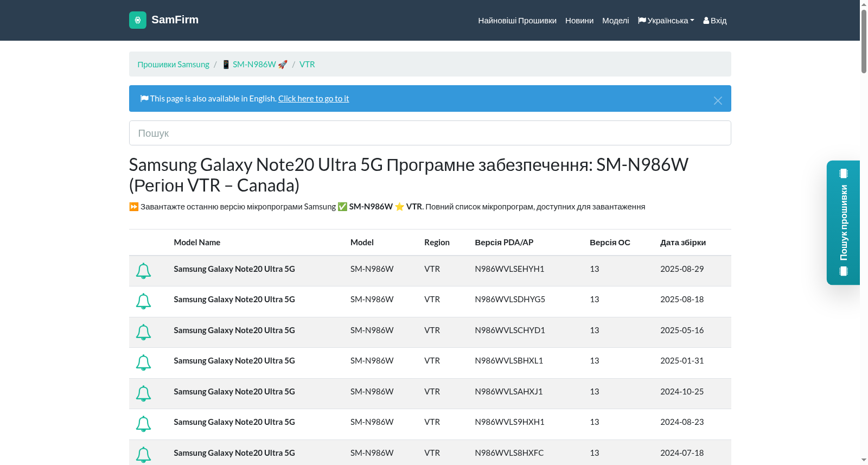Open Моделі menu item
868x465 pixels.
pos(615,21)
